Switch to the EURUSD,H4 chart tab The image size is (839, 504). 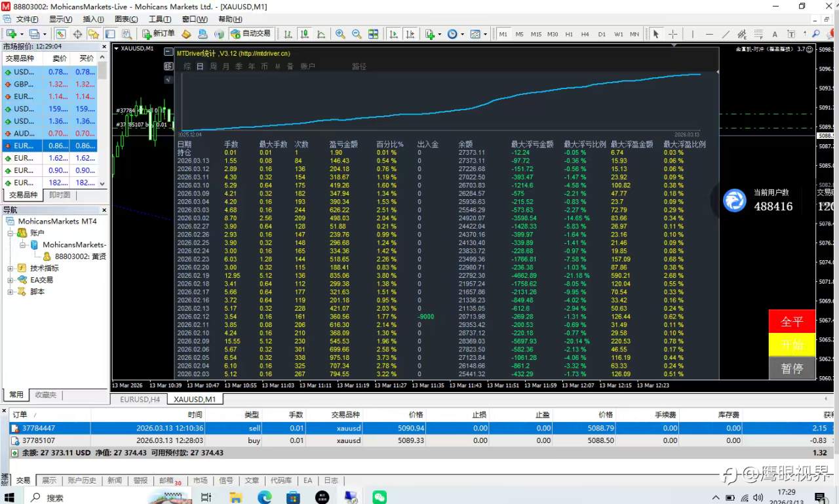coord(140,399)
